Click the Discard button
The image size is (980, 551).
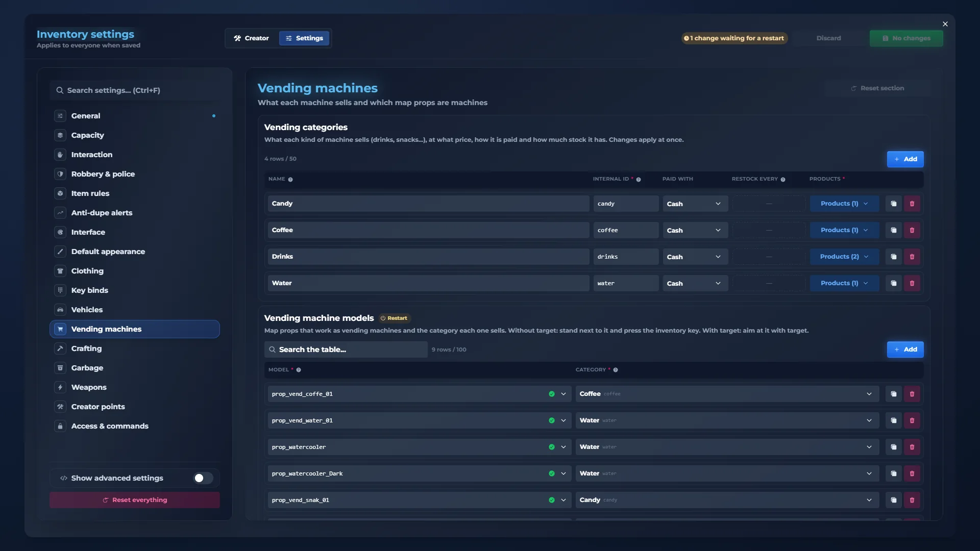pos(828,38)
